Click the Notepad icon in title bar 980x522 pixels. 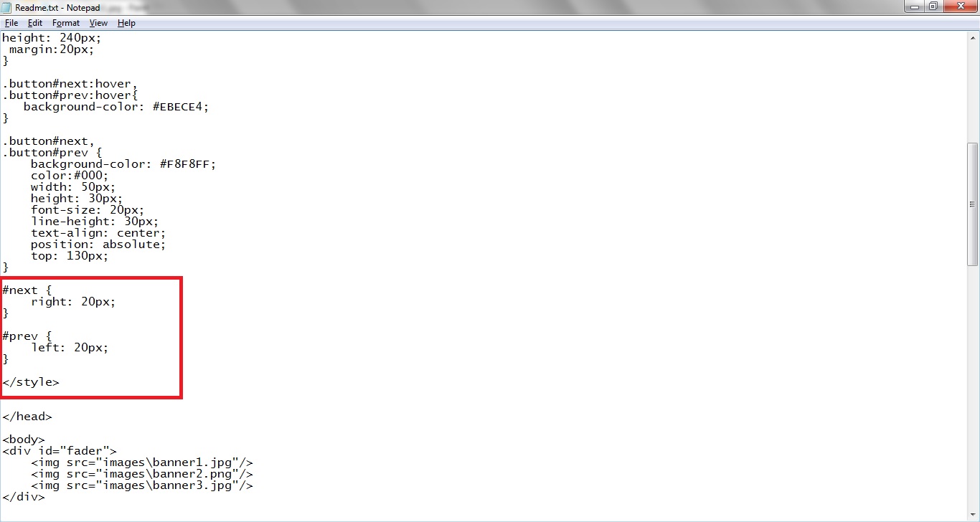[x=7, y=7]
